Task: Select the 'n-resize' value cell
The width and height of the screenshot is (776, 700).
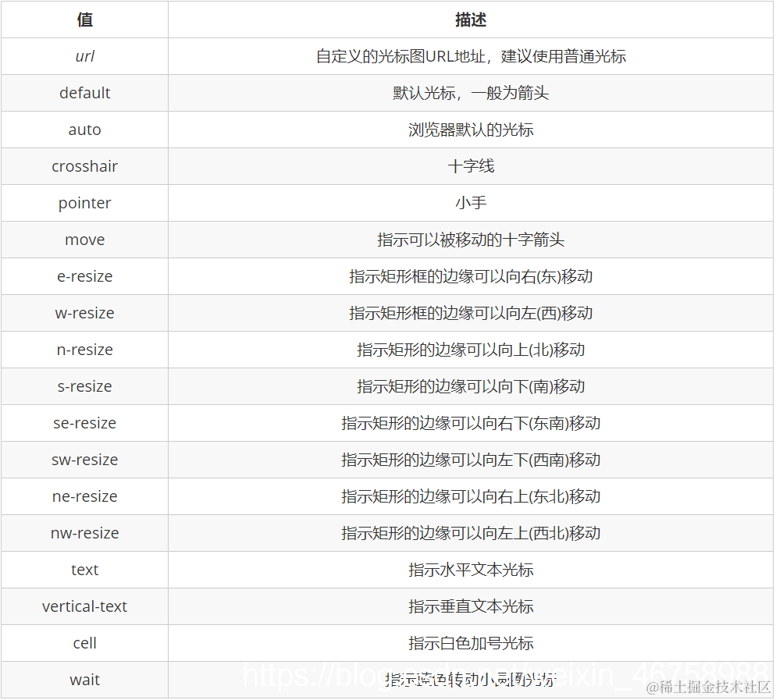Action: (x=84, y=350)
